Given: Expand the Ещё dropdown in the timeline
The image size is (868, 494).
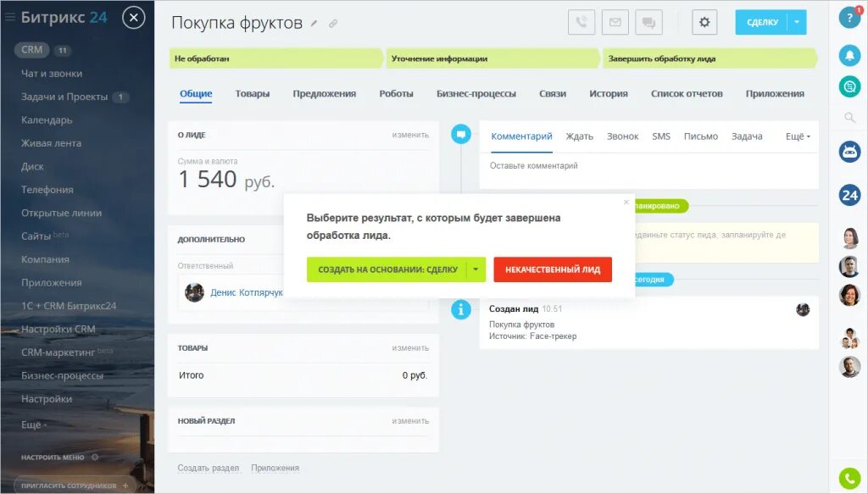Looking at the screenshot, I should [798, 136].
